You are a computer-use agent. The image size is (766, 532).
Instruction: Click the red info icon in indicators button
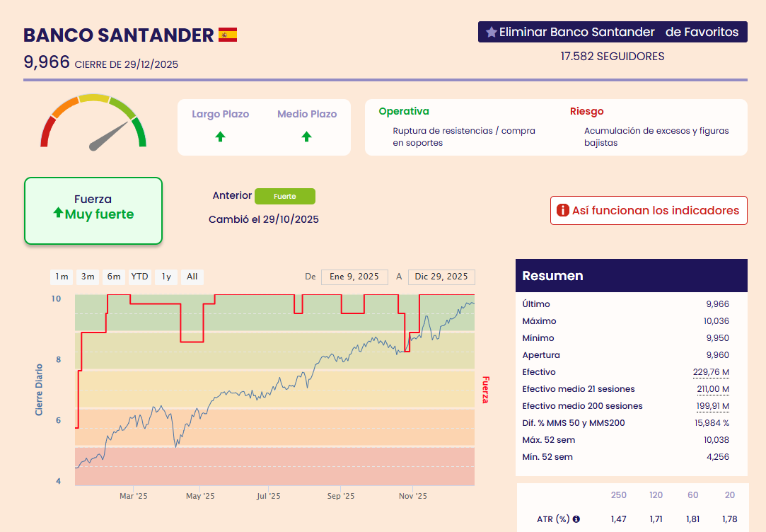(563, 210)
